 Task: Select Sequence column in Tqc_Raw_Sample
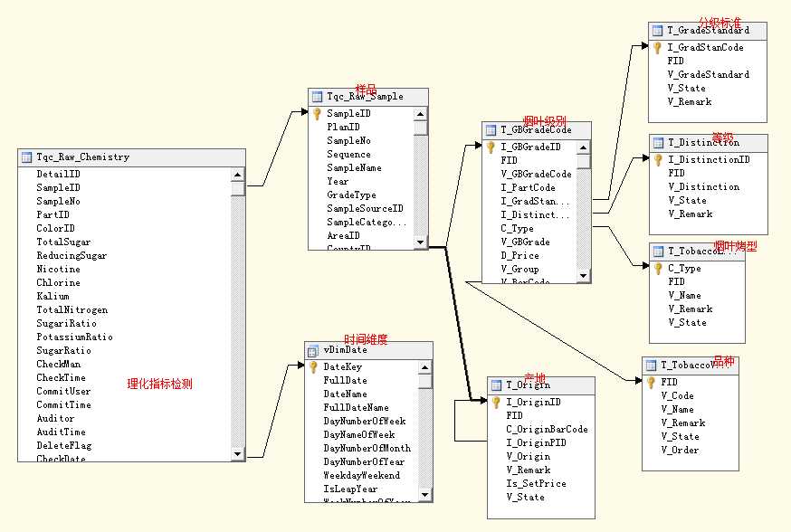coord(361,155)
